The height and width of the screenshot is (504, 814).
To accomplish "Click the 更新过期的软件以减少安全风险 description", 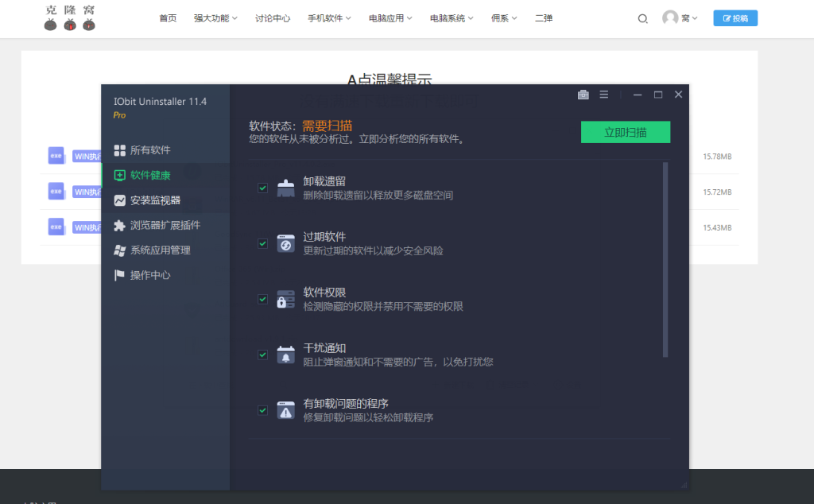I will (x=373, y=251).
